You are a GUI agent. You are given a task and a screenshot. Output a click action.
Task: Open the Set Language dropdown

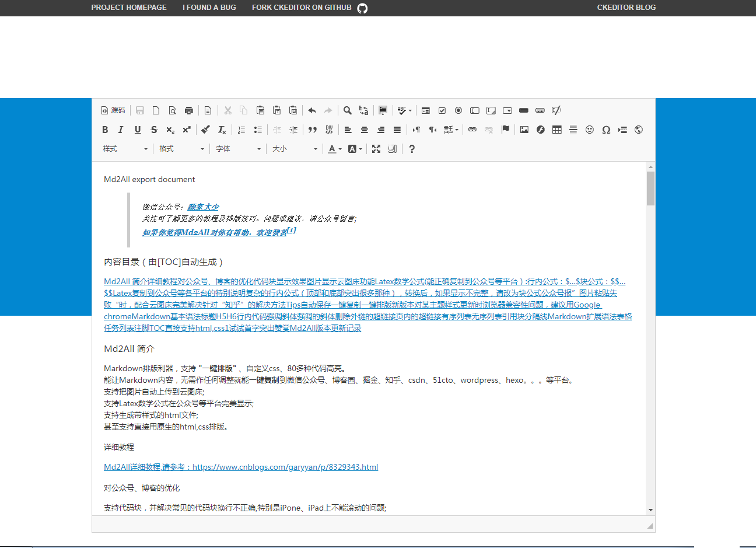[x=451, y=130]
